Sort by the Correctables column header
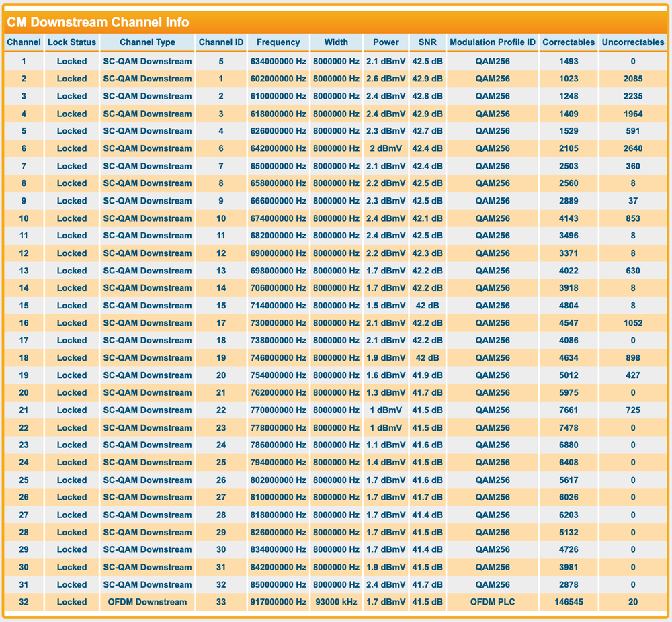Screen dimensions: 672x622 coord(569,42)
